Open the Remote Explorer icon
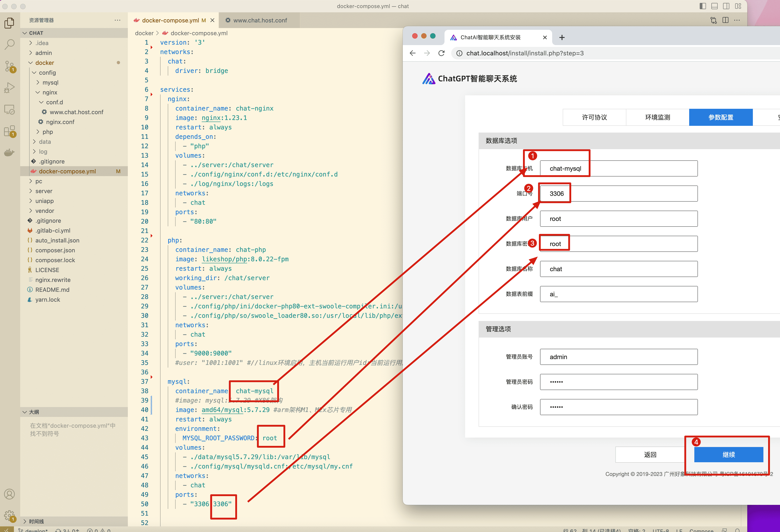780x532 pixels. click(9, 110)
